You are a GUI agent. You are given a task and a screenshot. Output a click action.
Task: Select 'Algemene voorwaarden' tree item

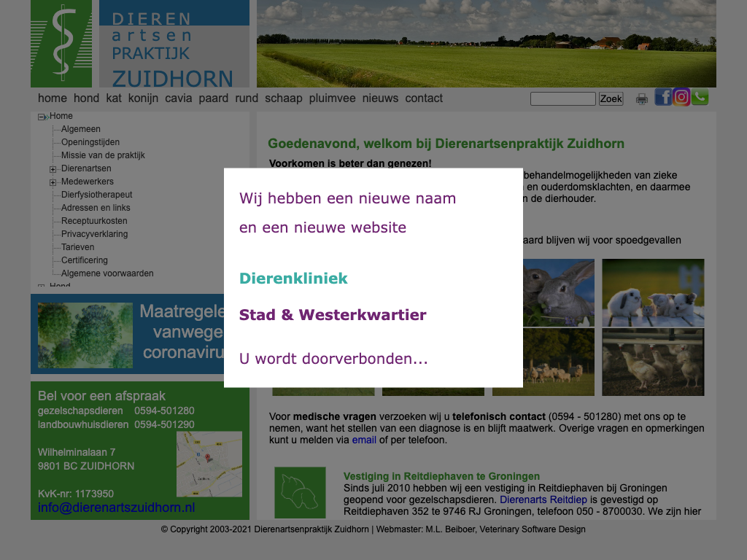(107, 273)
